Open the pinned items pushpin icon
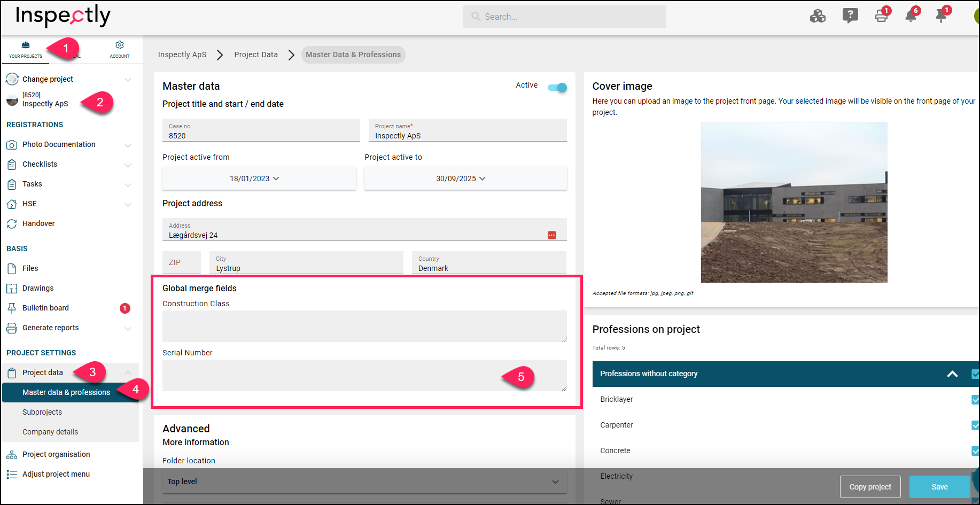980x505 pixels. pyautogui.click(x=941, y=16)
